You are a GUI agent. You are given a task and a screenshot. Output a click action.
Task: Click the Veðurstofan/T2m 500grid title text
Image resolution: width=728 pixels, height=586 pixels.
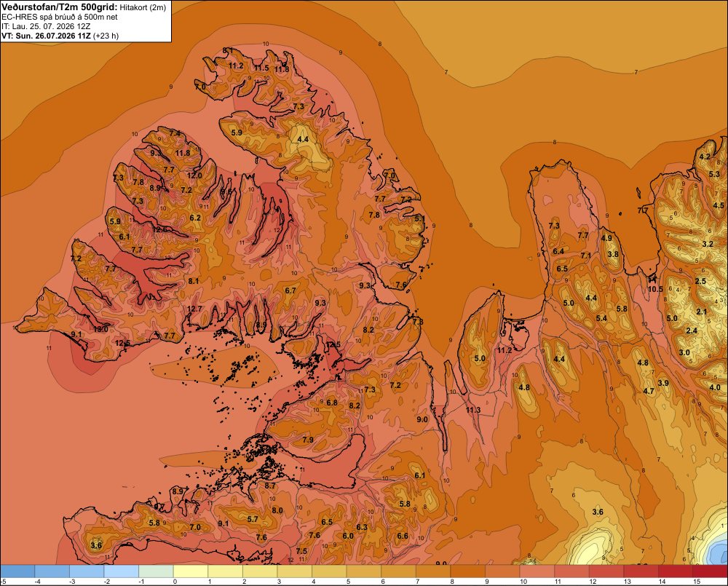[59, 7]
